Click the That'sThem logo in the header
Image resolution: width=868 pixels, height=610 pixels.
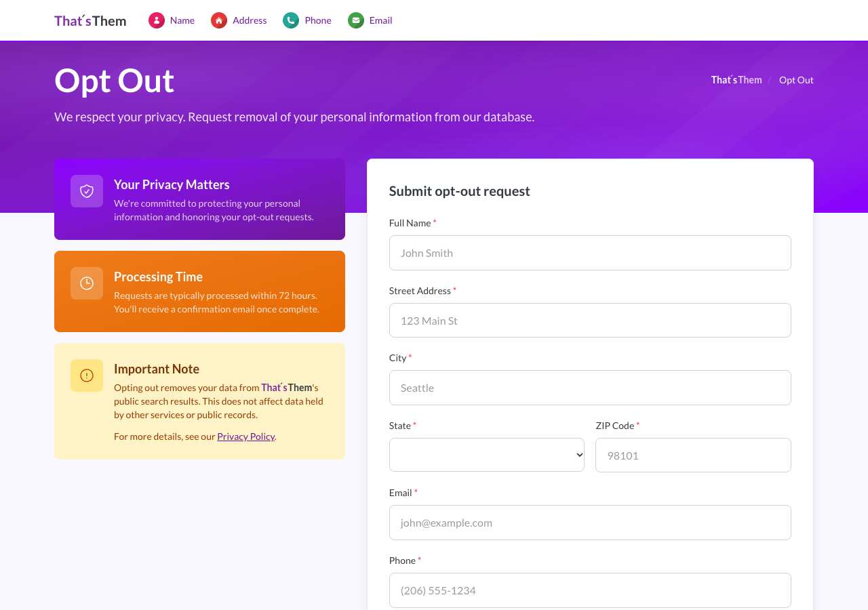90,20
